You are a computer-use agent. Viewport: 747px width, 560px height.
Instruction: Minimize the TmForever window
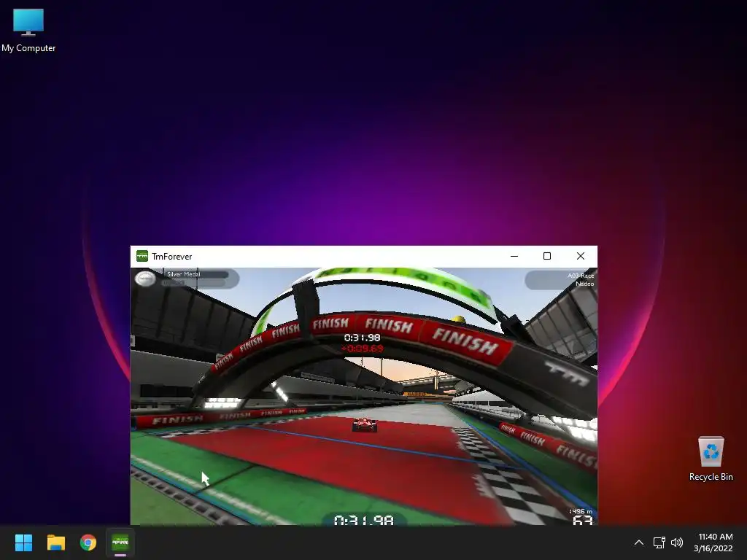click(x=514, y=256)
